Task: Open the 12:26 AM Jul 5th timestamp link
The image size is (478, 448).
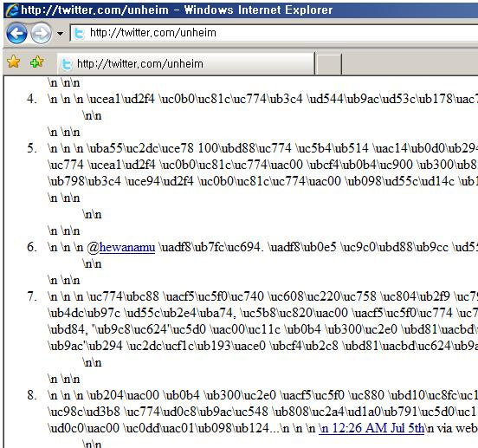Action: [371, 428]
